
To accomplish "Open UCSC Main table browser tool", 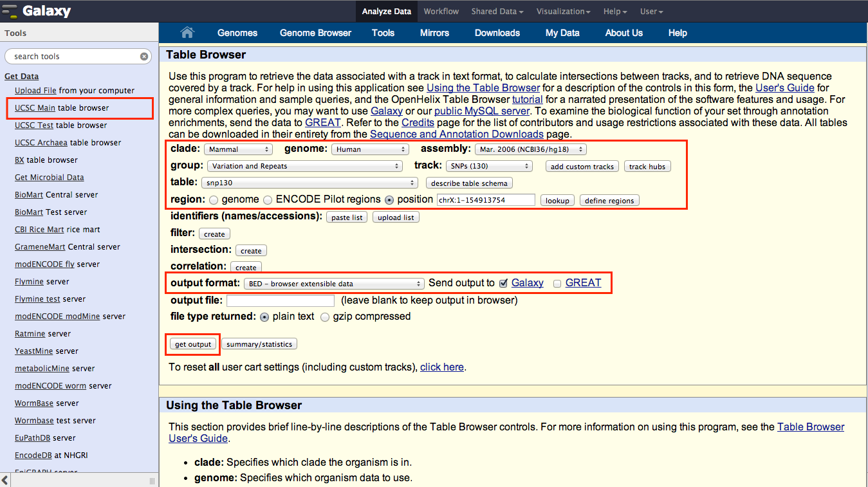I will (62, 108).
